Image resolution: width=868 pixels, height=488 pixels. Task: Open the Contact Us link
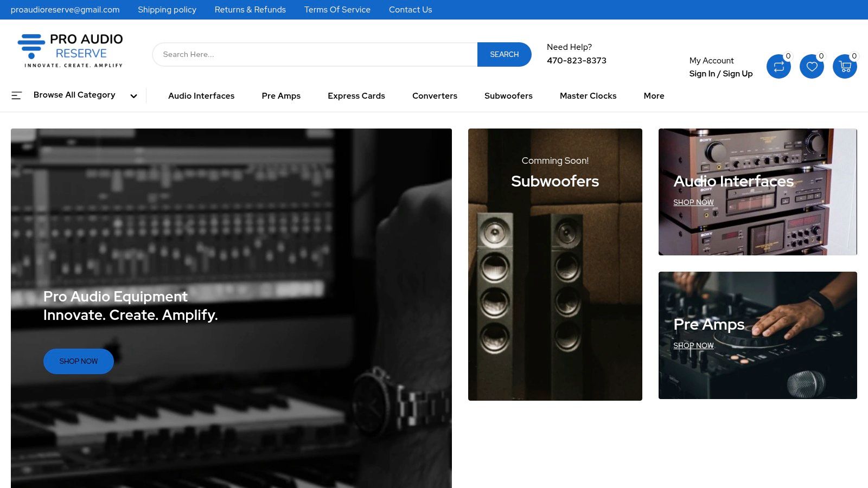click(411, 10)
